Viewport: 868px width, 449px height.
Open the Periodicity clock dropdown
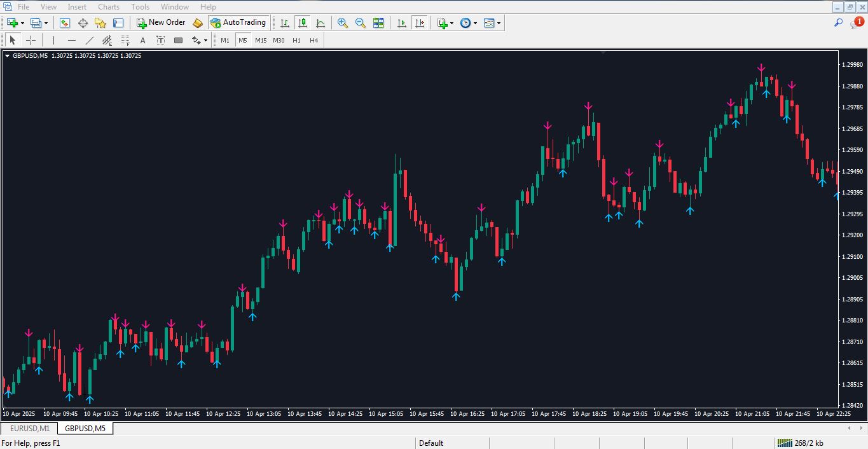point(468,23)
